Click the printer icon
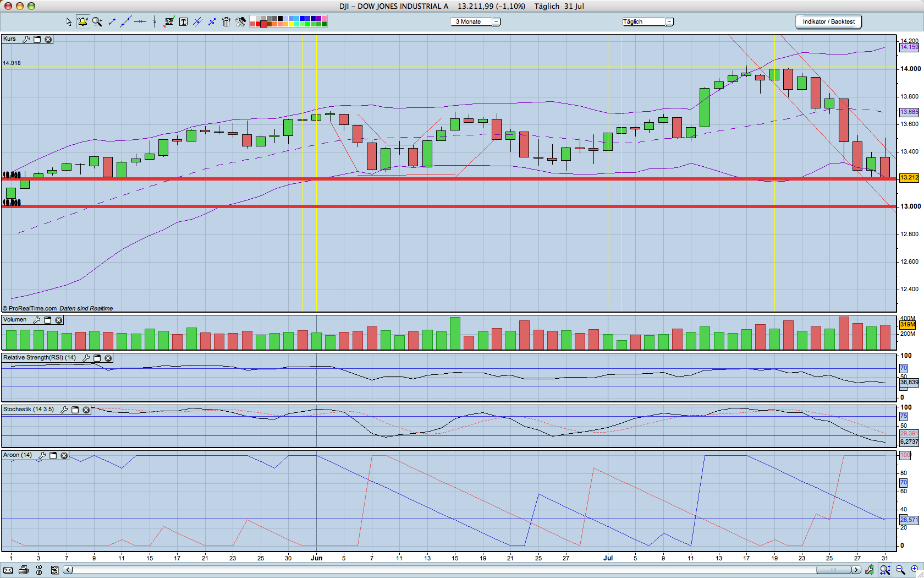 click(24, 570)
